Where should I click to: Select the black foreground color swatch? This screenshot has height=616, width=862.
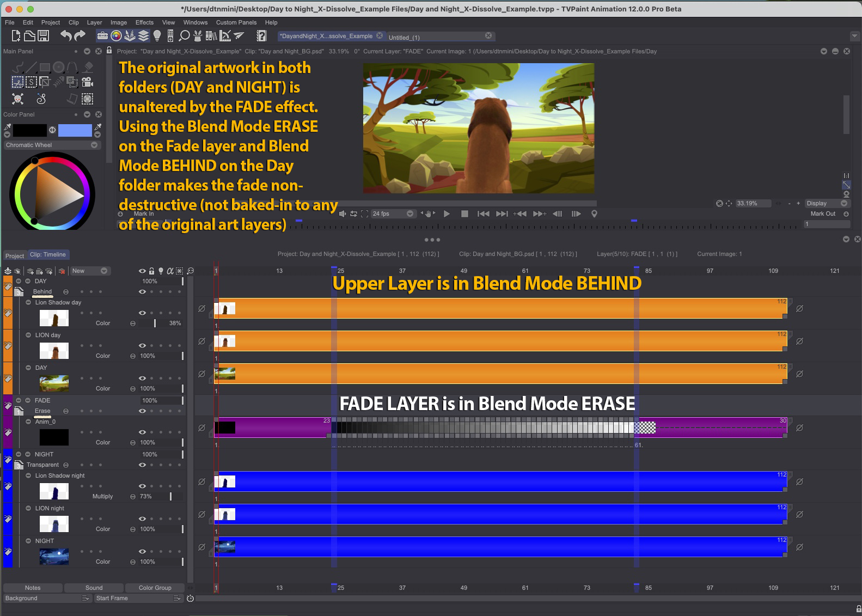pos(30,130)
